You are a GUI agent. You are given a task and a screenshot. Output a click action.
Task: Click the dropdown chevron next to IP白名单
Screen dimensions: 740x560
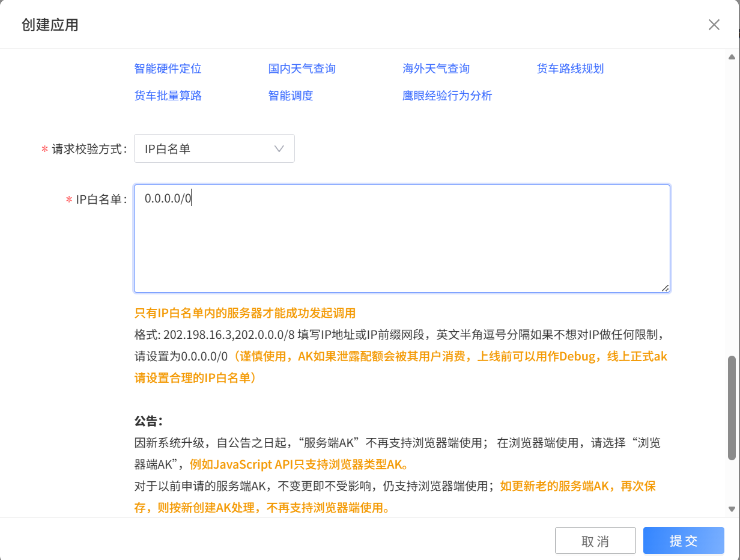(278, 148)
